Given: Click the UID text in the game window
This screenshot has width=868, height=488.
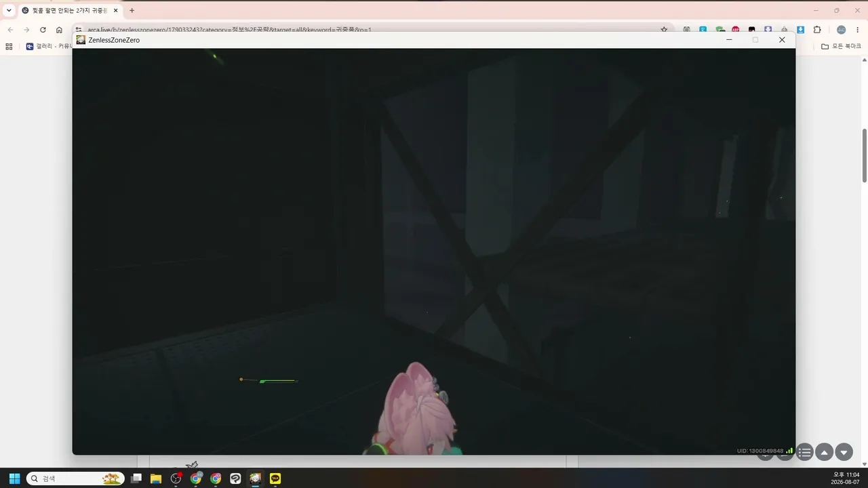Looking at the screenshot, I should coord(760,451).
